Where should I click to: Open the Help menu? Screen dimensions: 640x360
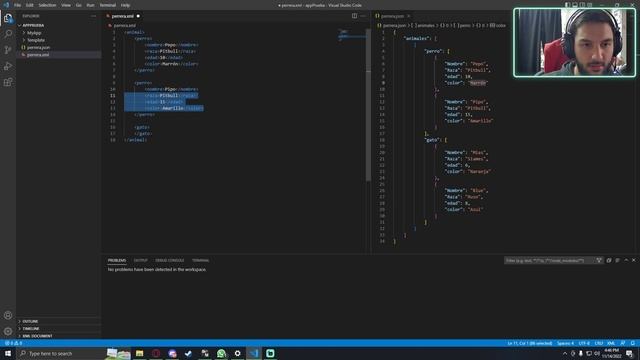125,5
